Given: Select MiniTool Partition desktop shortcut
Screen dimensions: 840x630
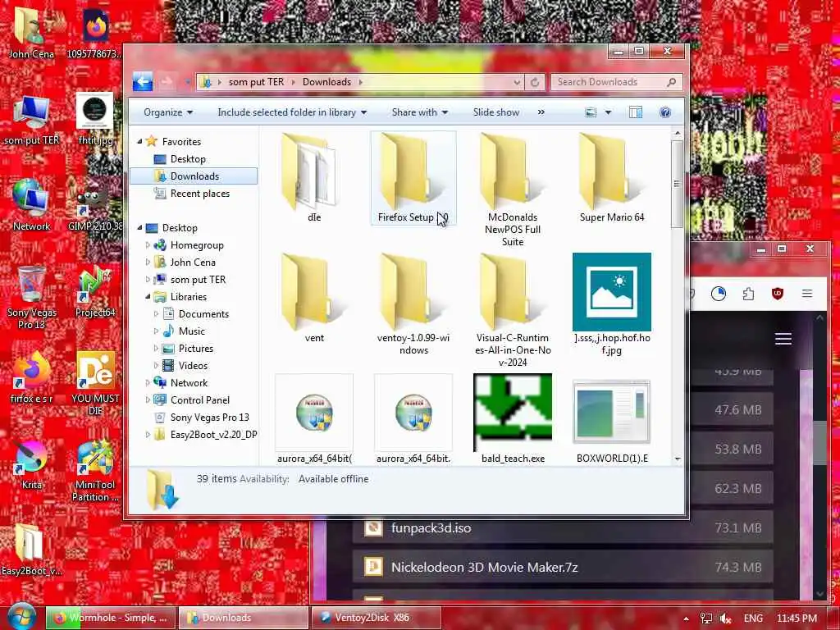Looking at the screenshot, I should point(95,472).
